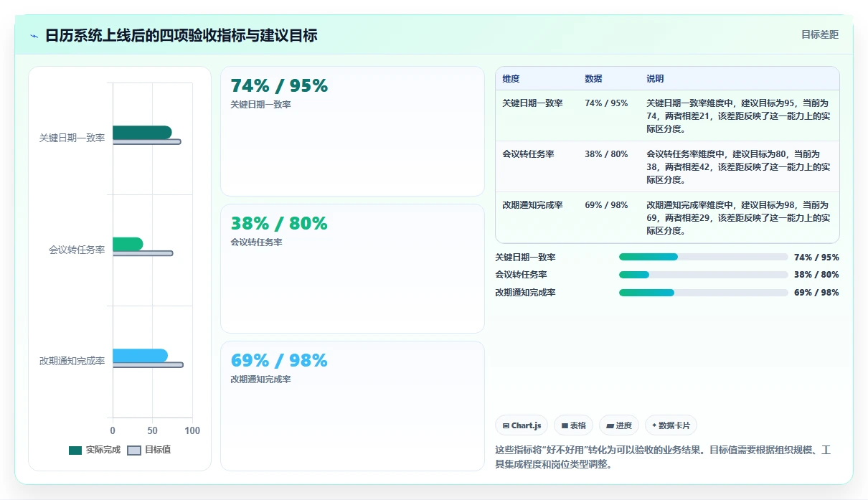Click the 会议转任务率 progress bar

click(x=703, y=275)
